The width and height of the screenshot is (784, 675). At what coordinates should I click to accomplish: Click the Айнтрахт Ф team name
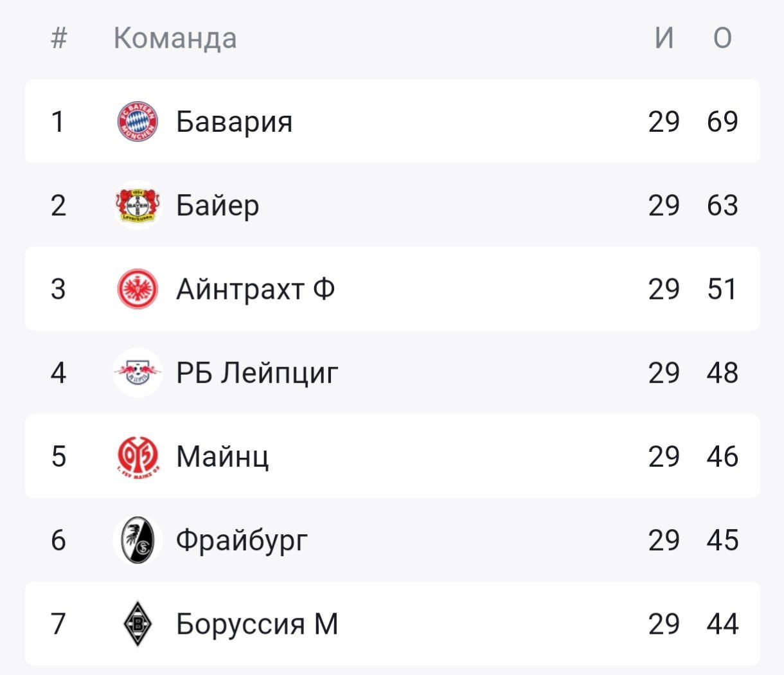coord(255,289)
